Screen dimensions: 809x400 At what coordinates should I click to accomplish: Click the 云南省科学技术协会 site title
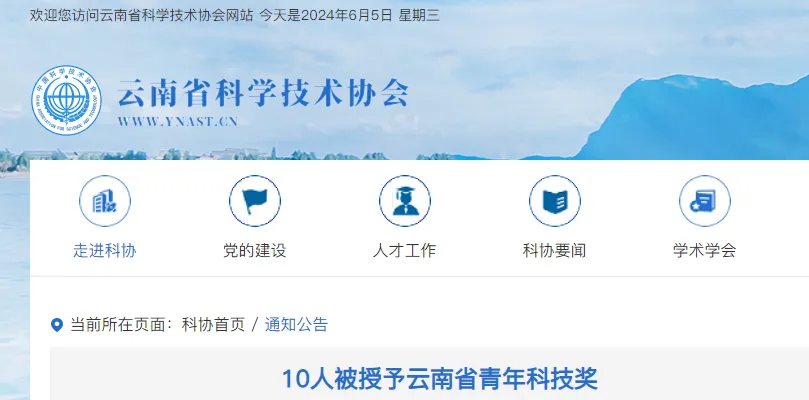[x=264, y=93]
